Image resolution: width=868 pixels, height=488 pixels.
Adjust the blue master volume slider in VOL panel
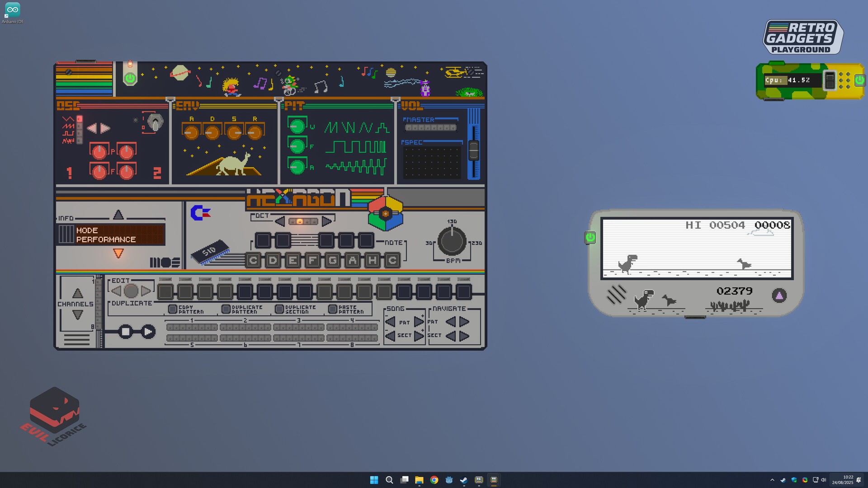473,151
